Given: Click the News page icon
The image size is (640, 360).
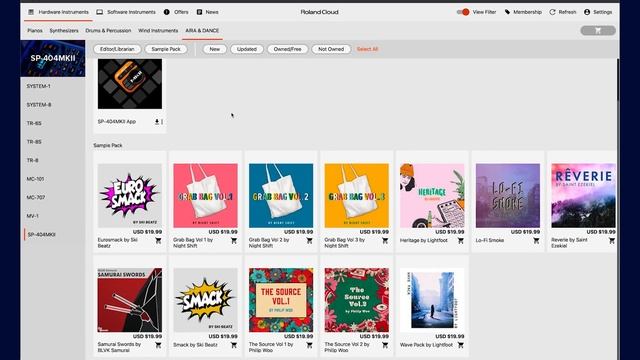Looking at the screenshot, I should [x=199, y=12].
